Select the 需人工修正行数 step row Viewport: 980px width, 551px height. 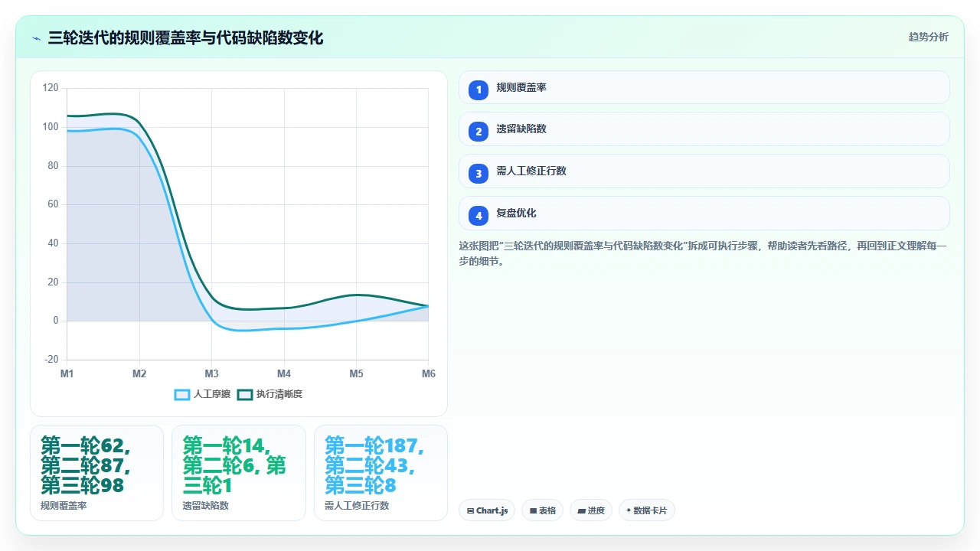point(704,171)
